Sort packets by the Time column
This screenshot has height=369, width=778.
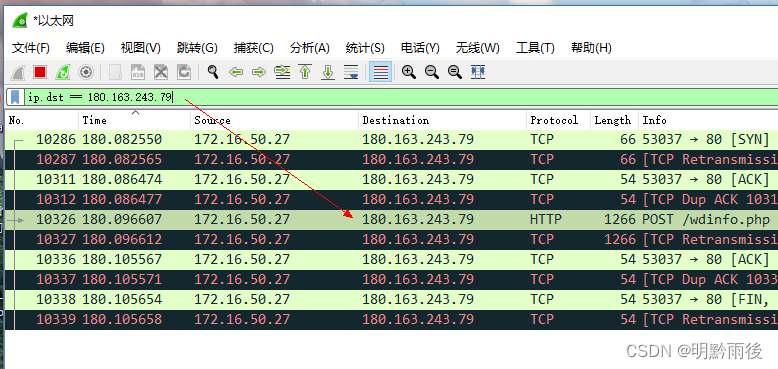[134, 121]
